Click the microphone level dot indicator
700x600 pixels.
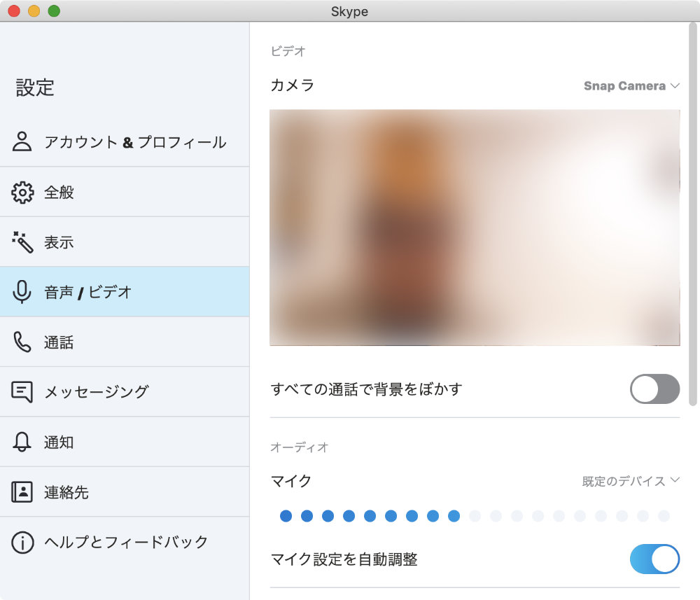click(x=475, y=516)
